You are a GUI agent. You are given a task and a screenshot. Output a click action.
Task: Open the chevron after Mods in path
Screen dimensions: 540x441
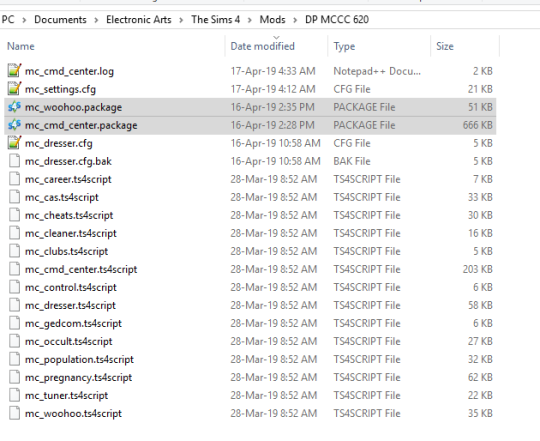[295, 20]
